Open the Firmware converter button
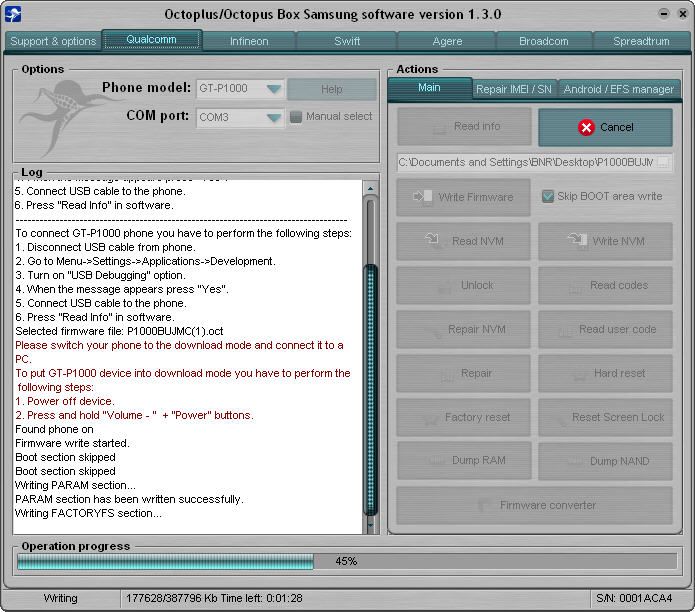This screenshot has height=612, width=695. pos(534,505)
